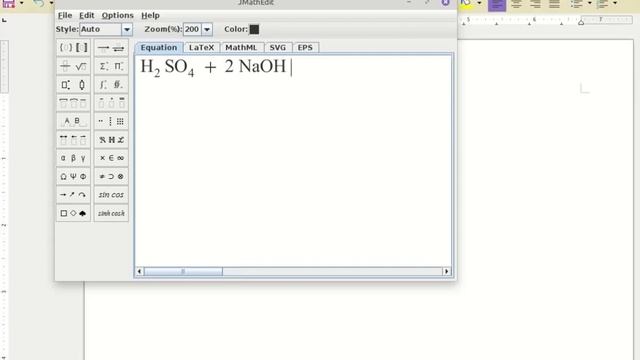Open the arrow symbols palette
The height and width of the screenshot is (360, 640).
(x=73, y=195)
